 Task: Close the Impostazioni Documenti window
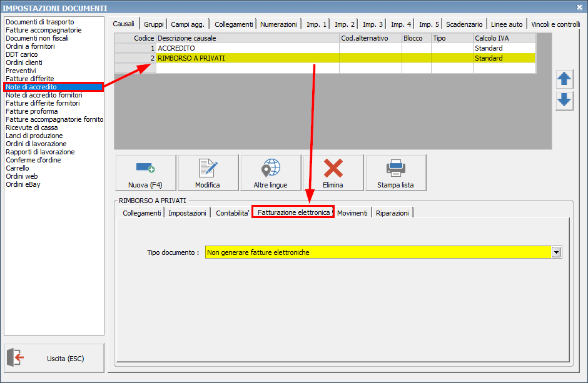pyautogui.click(x=579, y=7)
